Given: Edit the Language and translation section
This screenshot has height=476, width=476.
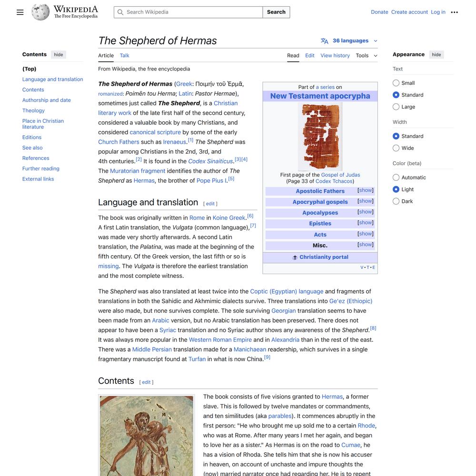Looking at the screenshot, I should (x=210, y=204).
